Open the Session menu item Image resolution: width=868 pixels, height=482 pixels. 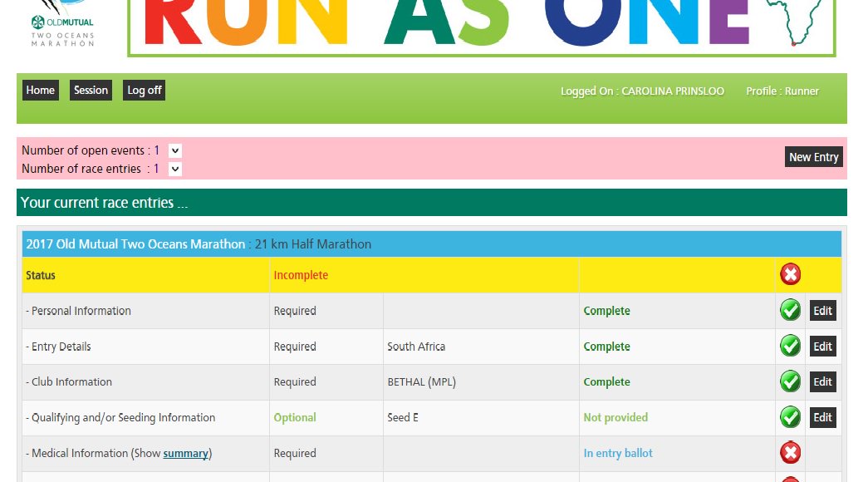click(x=91, y=91)
